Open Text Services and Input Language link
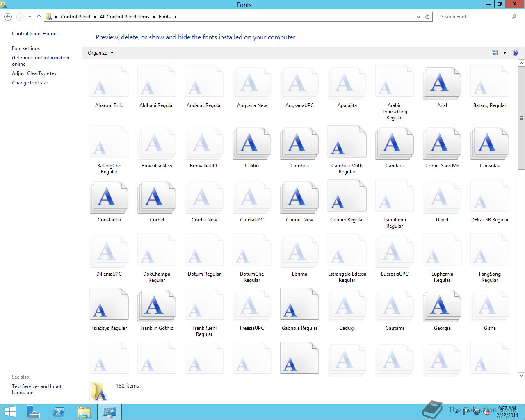525x420 pixels. [x=37, y=389]
